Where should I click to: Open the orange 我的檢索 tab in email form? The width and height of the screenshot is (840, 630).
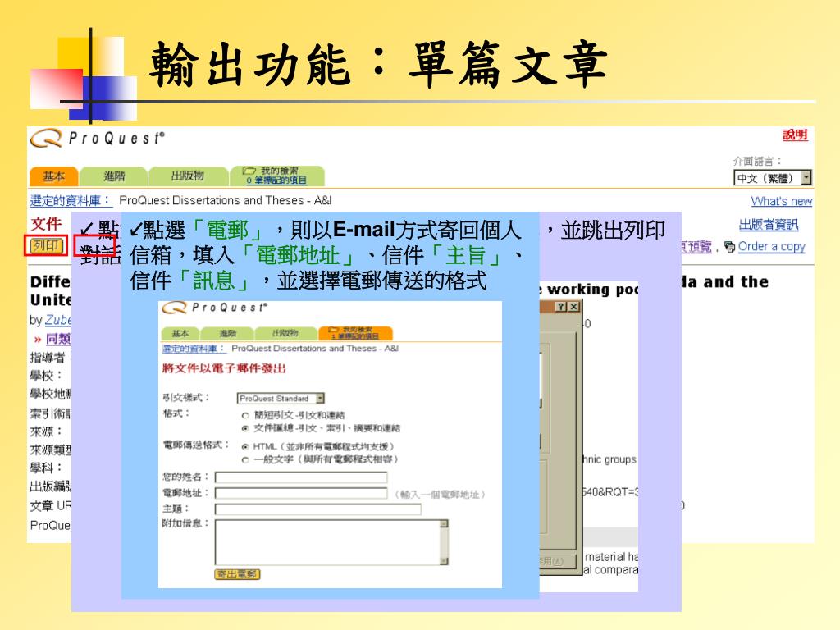(x=356, y=333)
